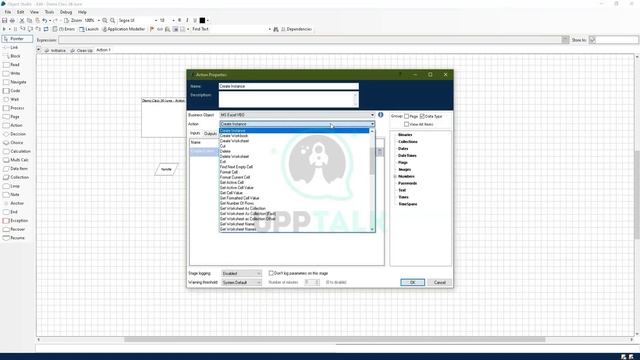
Task: Pick the Read stage tool
Action: (15, 64)
